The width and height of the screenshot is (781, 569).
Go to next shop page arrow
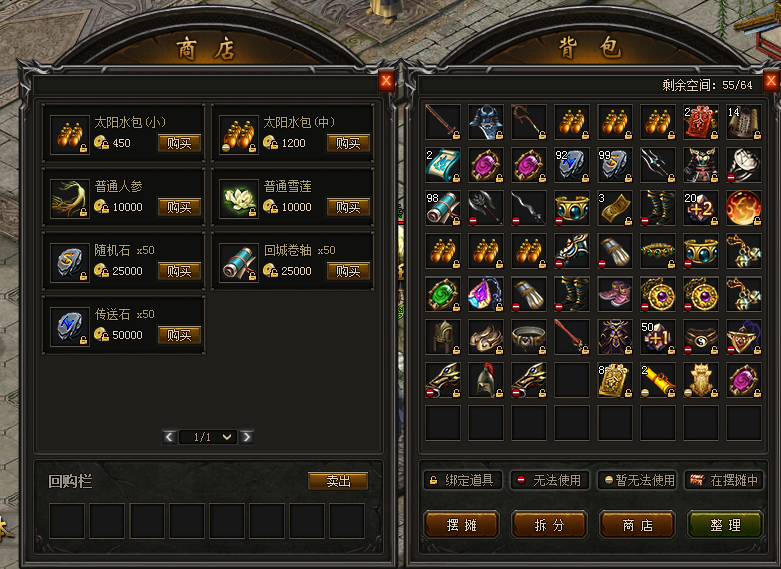[x=247, y=437]
